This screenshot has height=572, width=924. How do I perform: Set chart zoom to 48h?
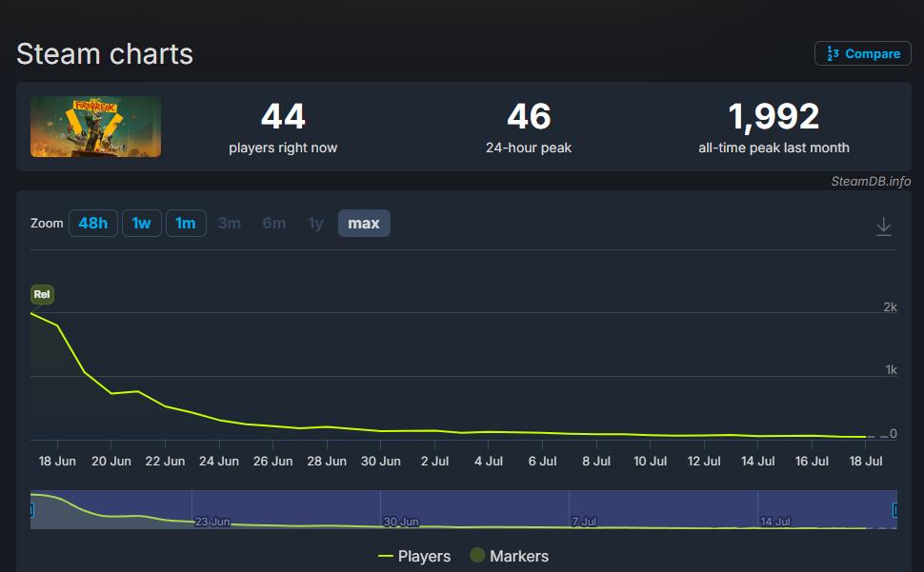(92, 224)
